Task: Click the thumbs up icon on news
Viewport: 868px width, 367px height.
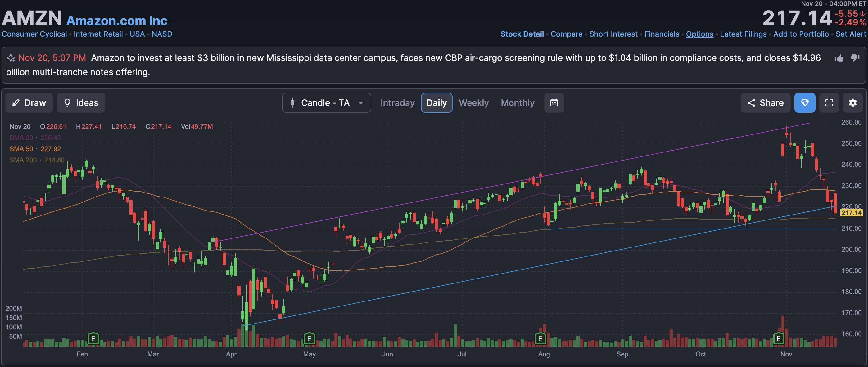Action: (x=839, y=58)
